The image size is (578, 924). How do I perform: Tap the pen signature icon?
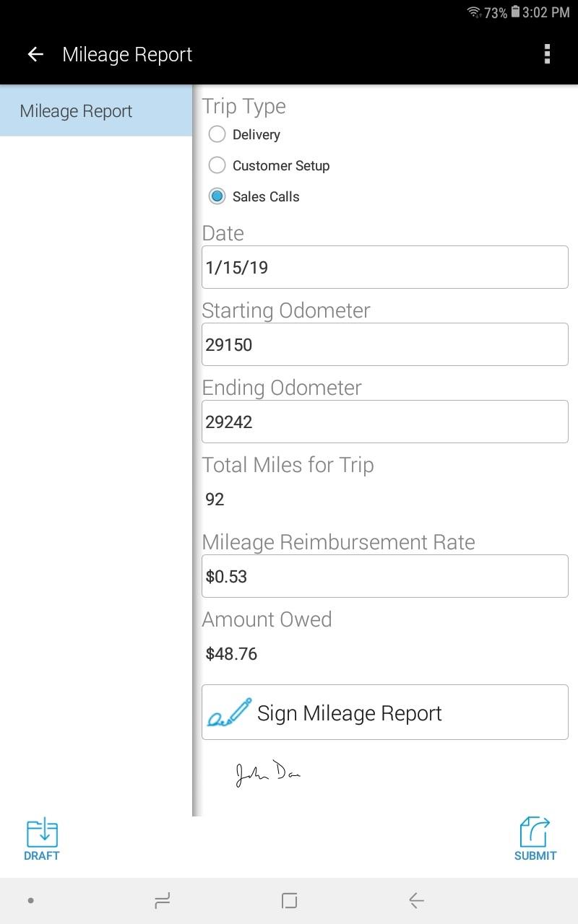coord(229,712)
